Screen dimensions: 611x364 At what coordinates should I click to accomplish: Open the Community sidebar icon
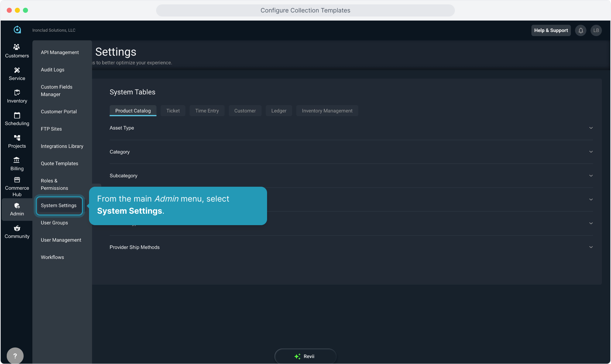coord(17,229)
